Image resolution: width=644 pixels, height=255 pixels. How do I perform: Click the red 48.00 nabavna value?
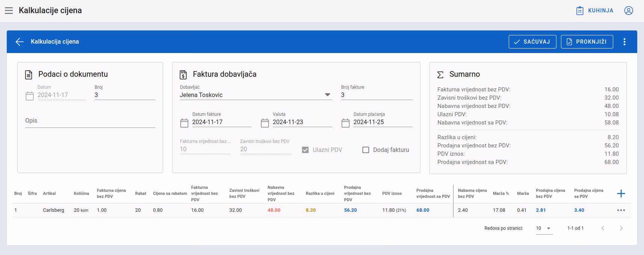274,210
